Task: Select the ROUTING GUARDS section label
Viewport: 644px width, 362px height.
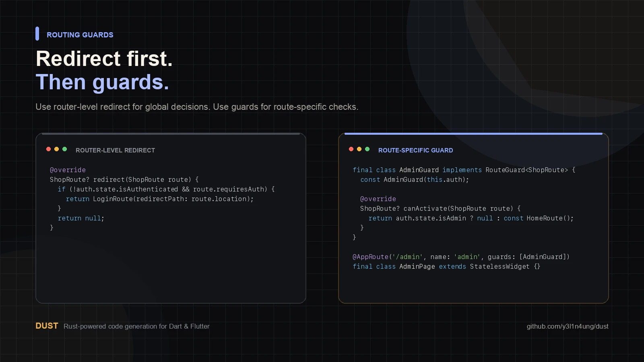Action: (x=80, y=35)
